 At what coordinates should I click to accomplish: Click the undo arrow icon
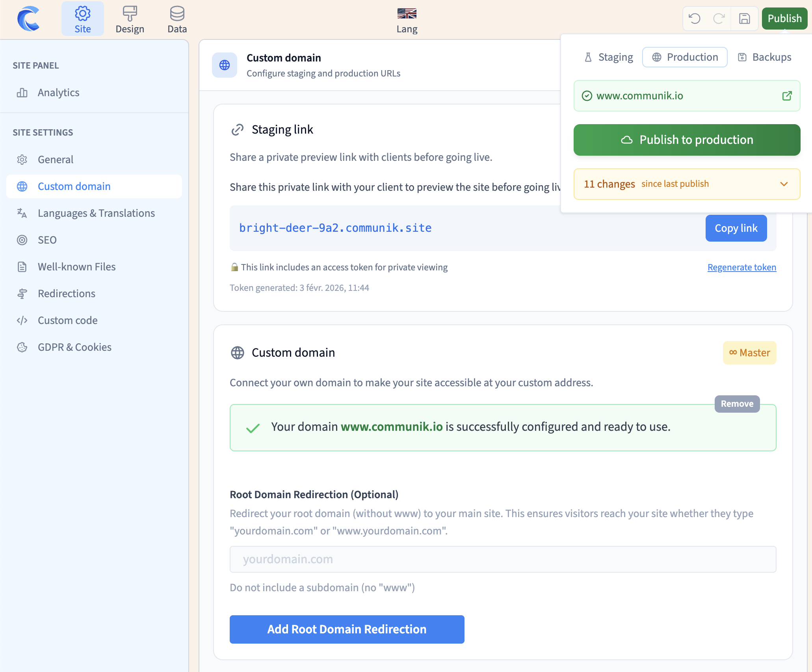point(695,19)
